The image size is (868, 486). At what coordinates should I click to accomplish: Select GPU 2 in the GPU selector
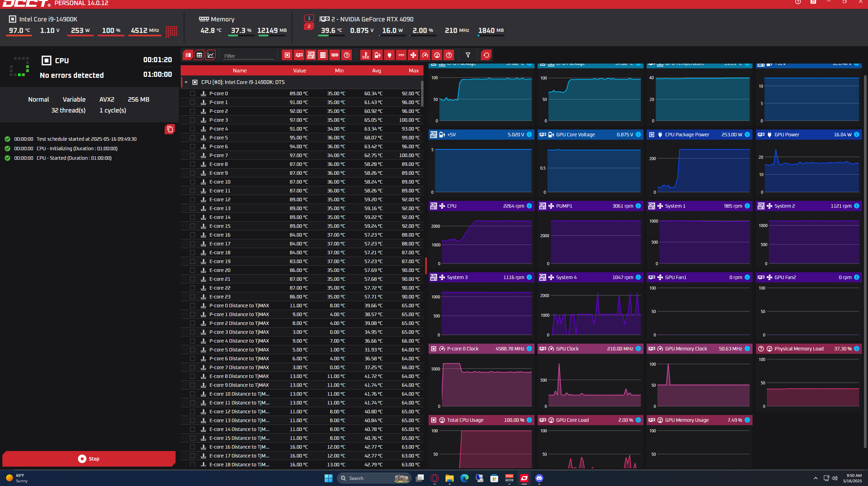(309, 26)
